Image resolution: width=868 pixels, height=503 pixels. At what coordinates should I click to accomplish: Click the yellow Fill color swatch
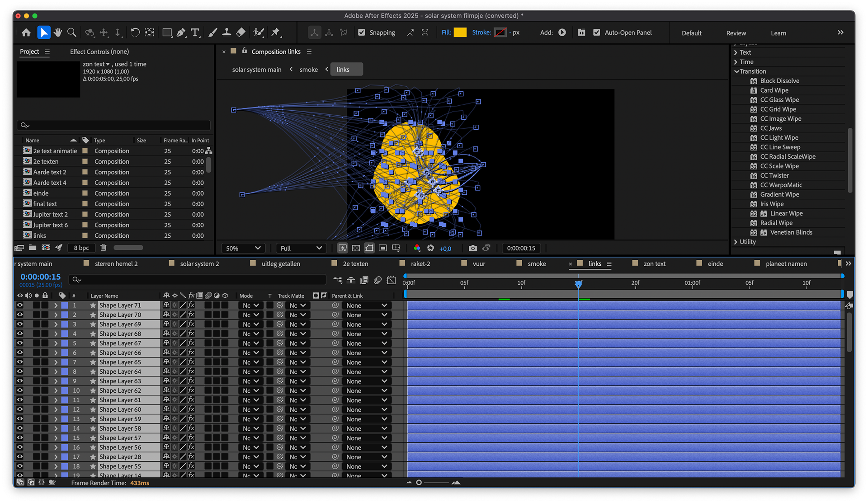[x=460, y=33]
